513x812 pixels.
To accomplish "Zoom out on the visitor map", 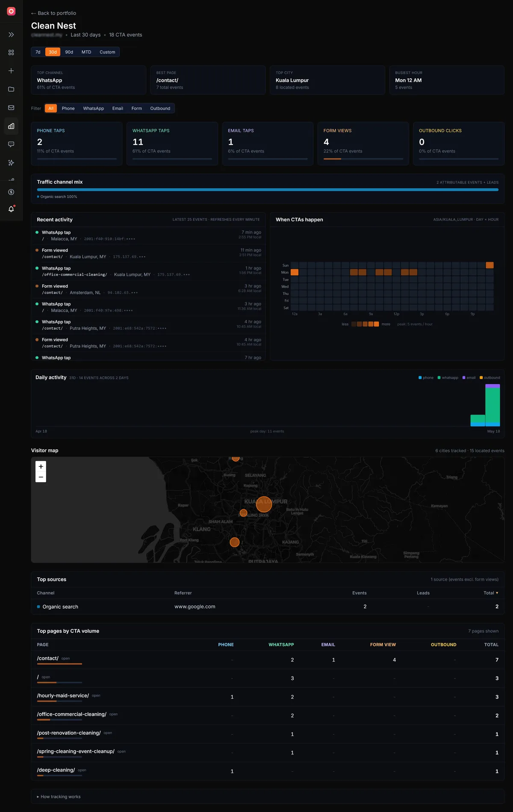I will click(x=41, y=477).
